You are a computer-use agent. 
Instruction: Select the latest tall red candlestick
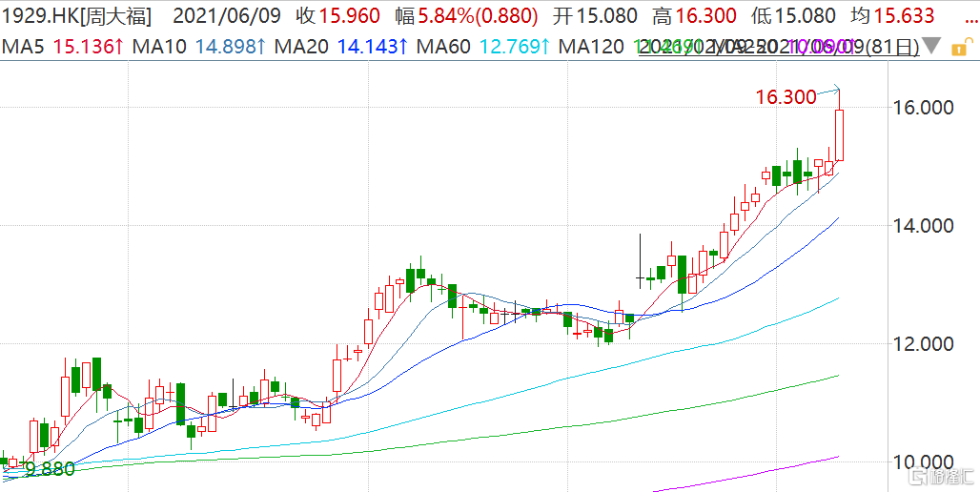point(840,134)
